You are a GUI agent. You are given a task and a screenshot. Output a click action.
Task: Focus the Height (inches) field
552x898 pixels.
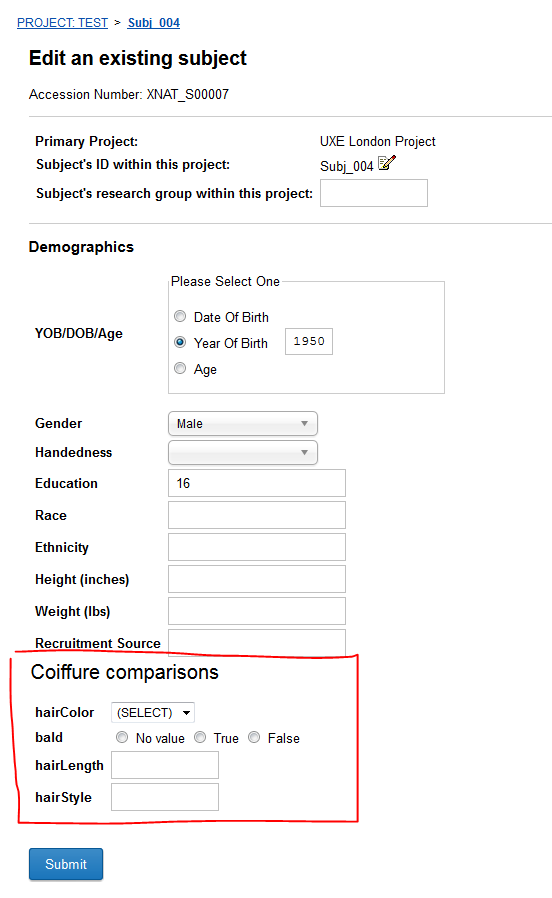tap(257, 580)
